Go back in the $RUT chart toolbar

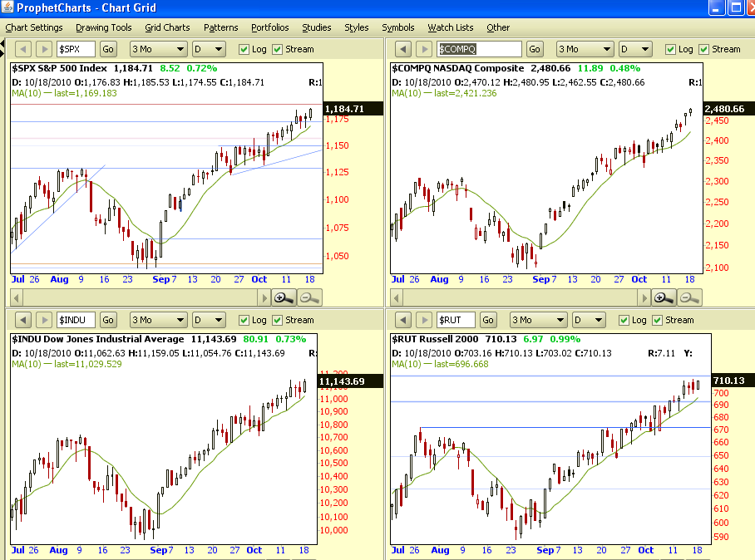(403, 320)
